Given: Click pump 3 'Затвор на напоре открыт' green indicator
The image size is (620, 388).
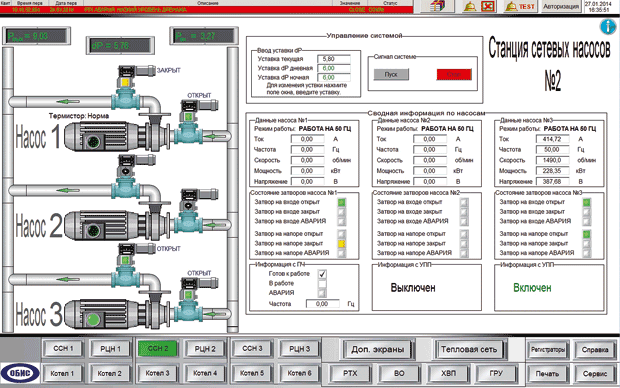Looking at the screenshot, I should click(587, 234).
